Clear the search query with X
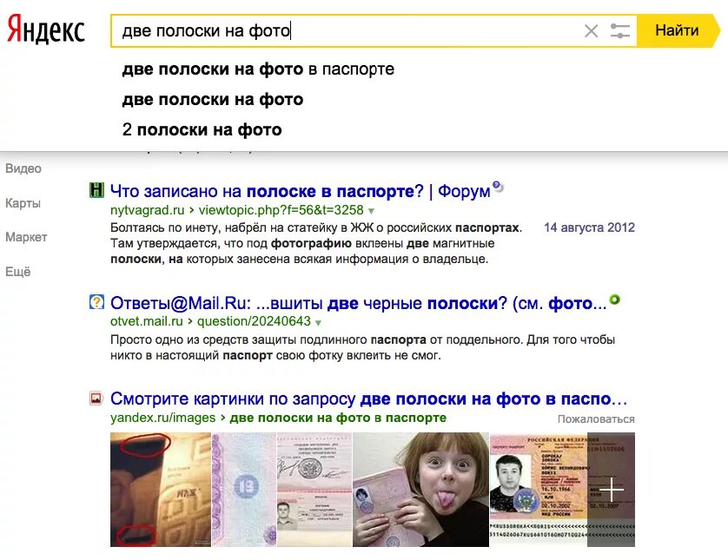This screenshot has width=728, height=560. (591, 31)
